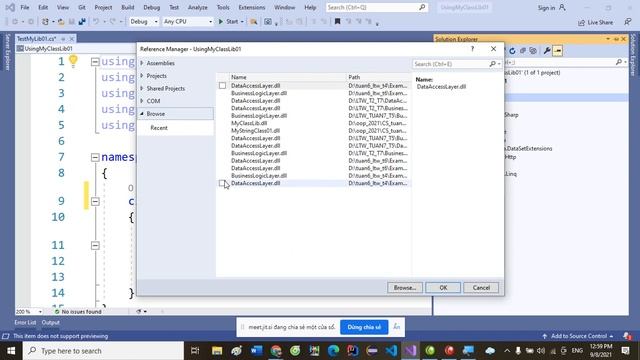The image size is (640, 360).
Task: Switch to the Output tab
Action: 51,322
